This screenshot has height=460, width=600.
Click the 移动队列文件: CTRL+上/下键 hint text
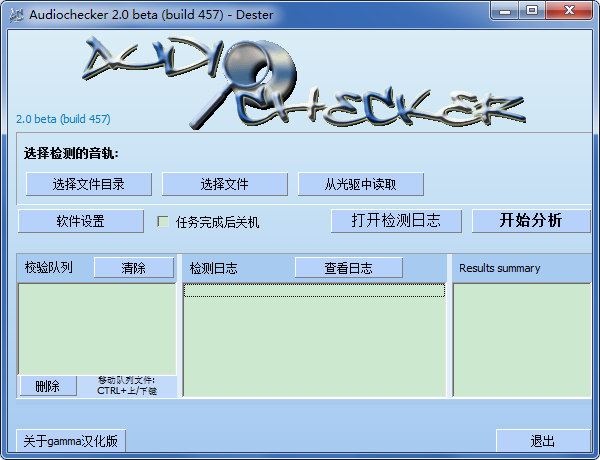127,385
